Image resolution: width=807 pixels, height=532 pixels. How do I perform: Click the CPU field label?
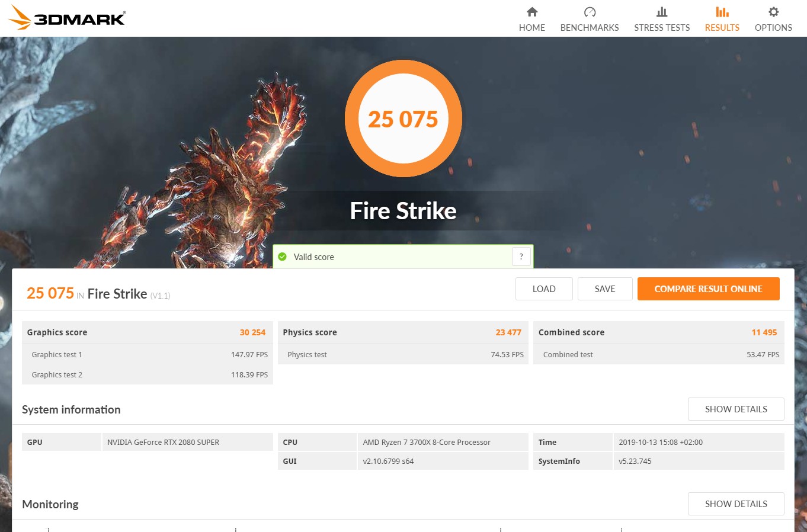[x=290, y=443]
